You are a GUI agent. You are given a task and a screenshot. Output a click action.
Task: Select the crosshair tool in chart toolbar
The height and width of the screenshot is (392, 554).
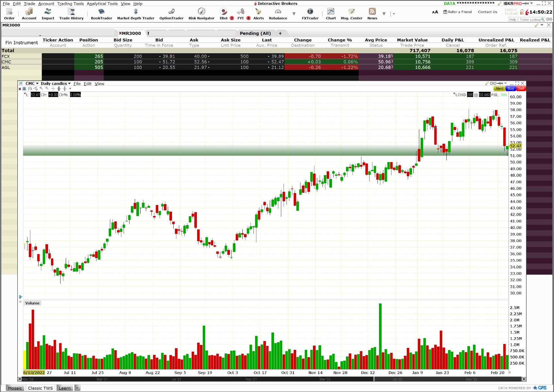[53, 89]
